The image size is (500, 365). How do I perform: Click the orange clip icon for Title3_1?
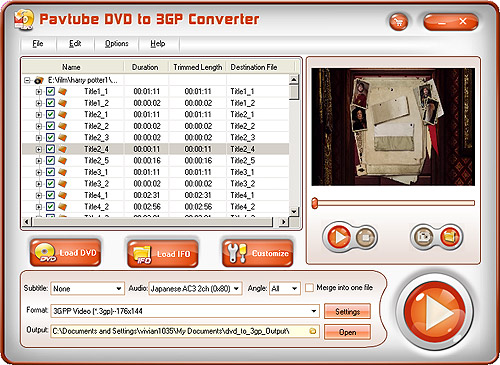(62, 172)
